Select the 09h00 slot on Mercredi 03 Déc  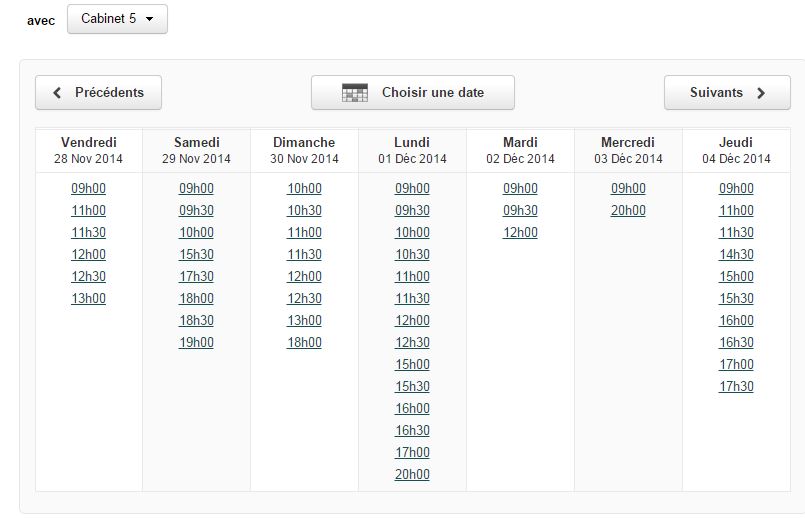point(628,188)
